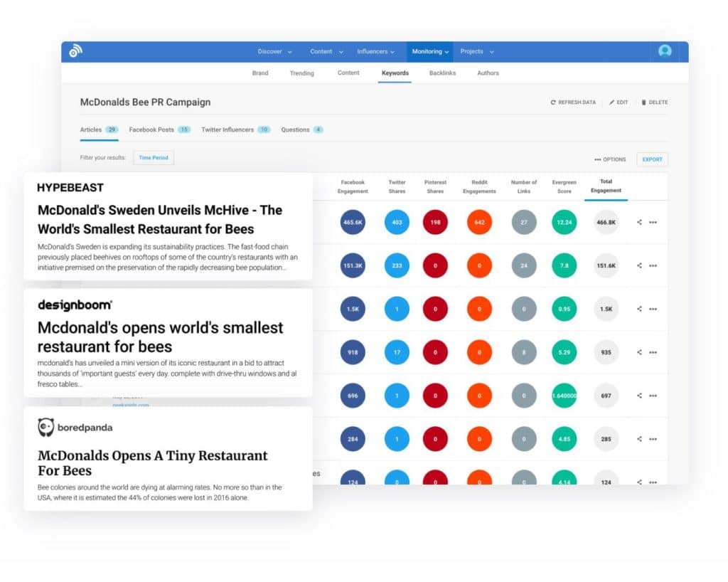Click the 151.3K Facebook engagement bubble
Image resolution: width=728 pixels, height=582 pixels.
click(x=353, y=265)
